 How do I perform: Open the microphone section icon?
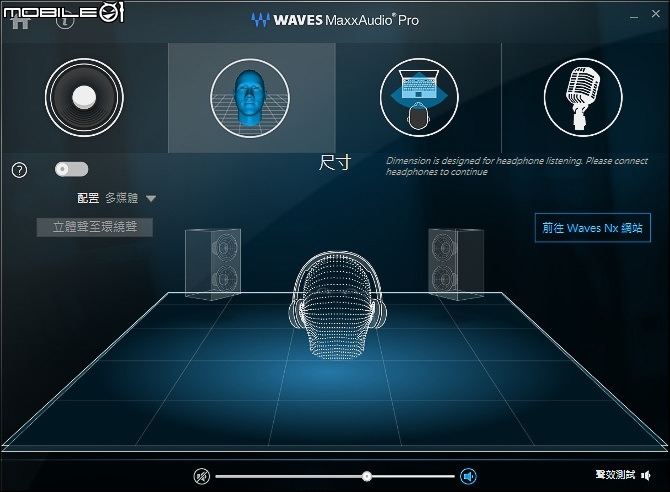(583, 97)
